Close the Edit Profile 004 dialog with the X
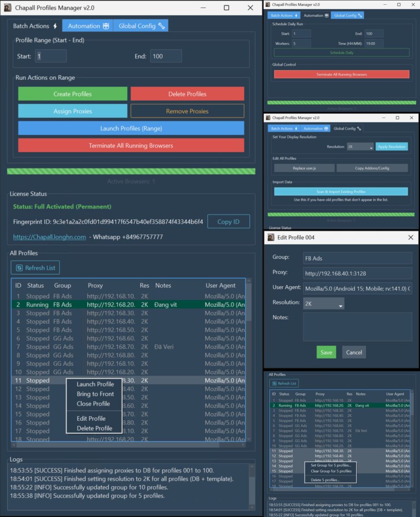The height and width of the screenshot is (517, 420). point(410,237)
